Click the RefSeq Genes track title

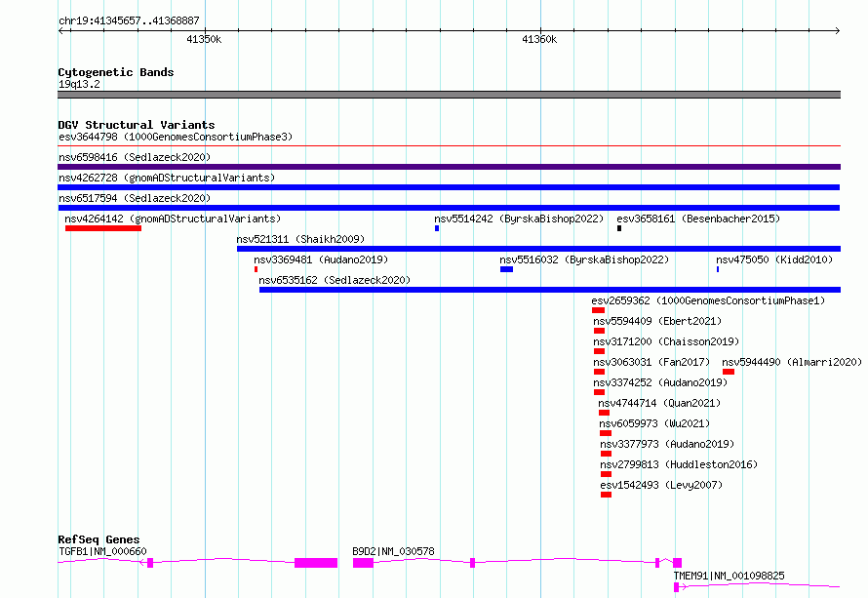(x=99, y=539)
